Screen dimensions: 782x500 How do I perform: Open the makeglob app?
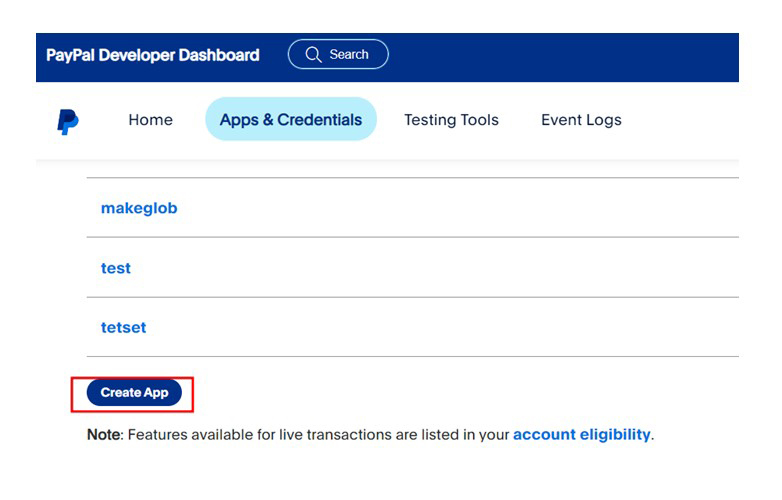(x=139, y=208)
